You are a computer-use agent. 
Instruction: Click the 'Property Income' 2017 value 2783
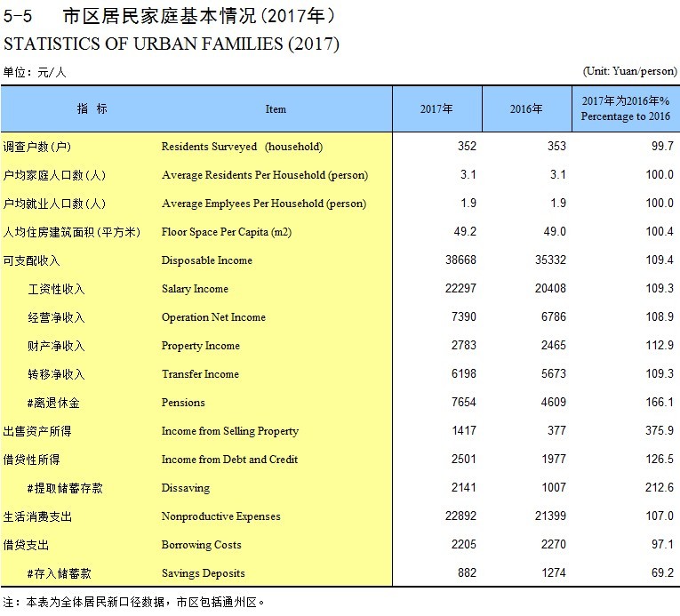point(463,346)
